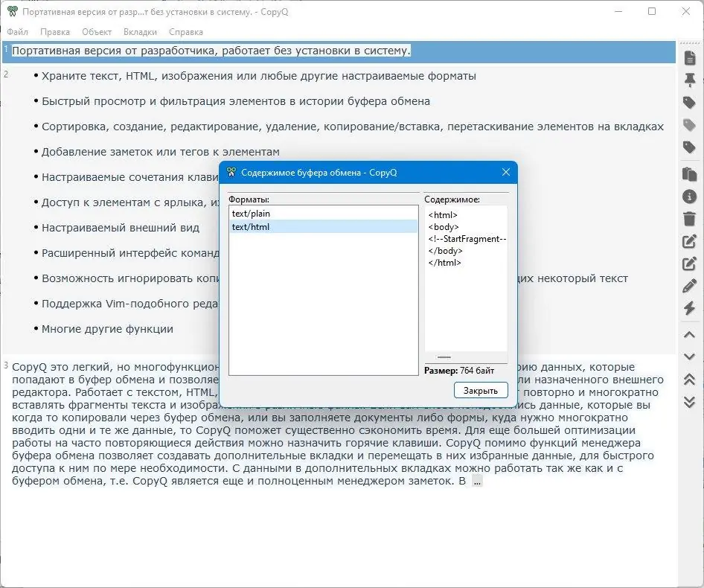Click the line Быстрый просмотр и фильтрация
This screenshot has height=588, width=704.
[x=236, y=101]
